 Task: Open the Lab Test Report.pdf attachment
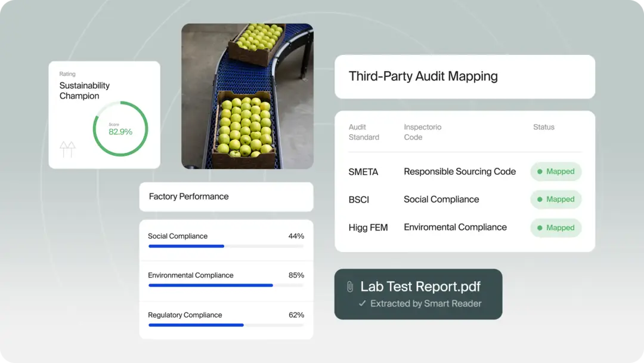(418, 294)
